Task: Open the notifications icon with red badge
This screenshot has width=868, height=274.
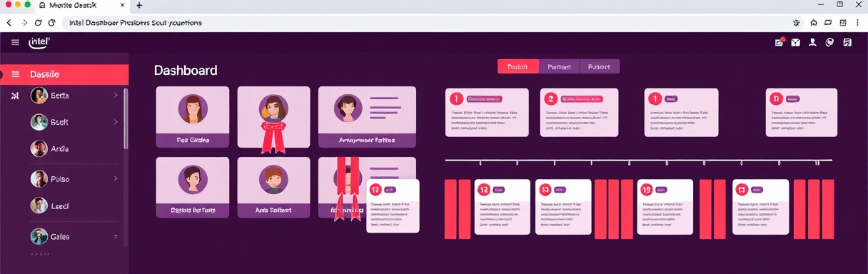Action: 779,42
